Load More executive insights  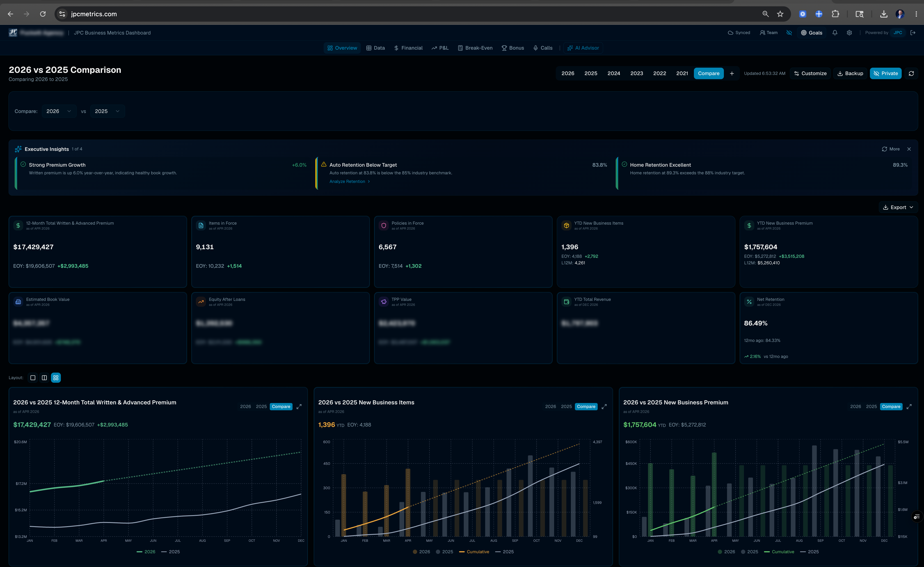pyautogui.click(x=891, y=149)
